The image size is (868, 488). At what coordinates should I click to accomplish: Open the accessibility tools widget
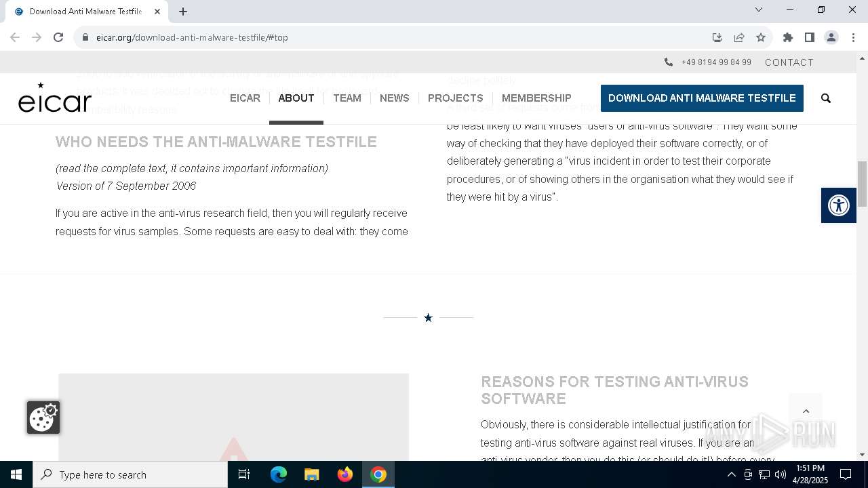coord(839,205)
